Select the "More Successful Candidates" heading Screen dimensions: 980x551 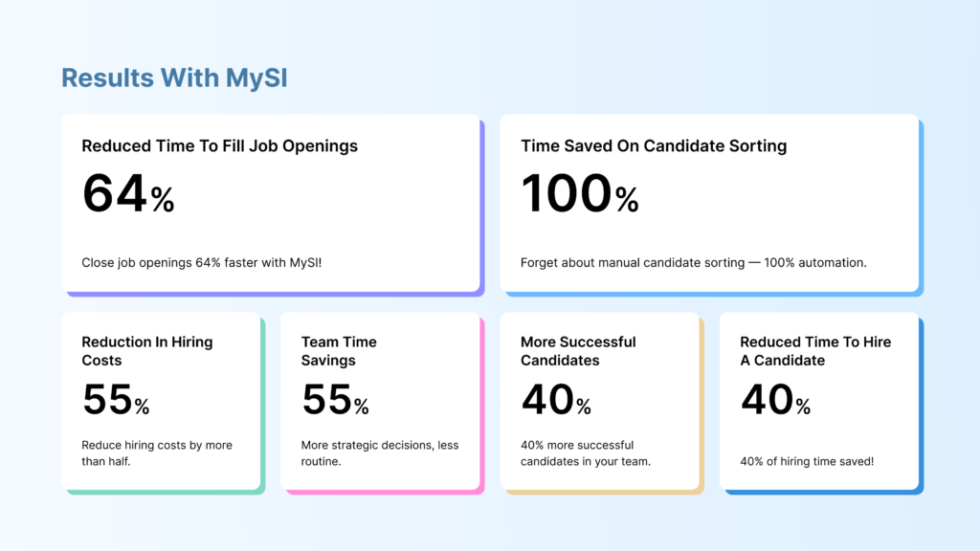click(578, 351)
